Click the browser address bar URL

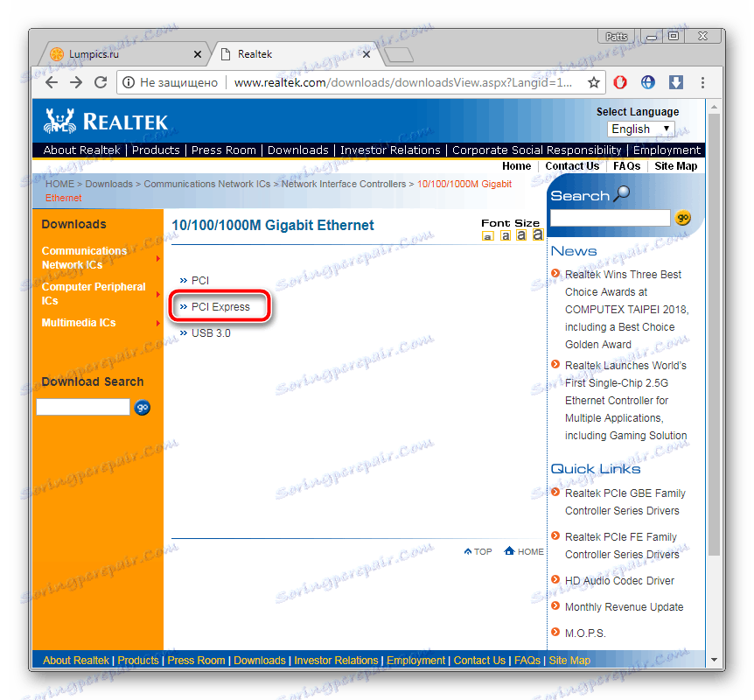coord(403,83)
